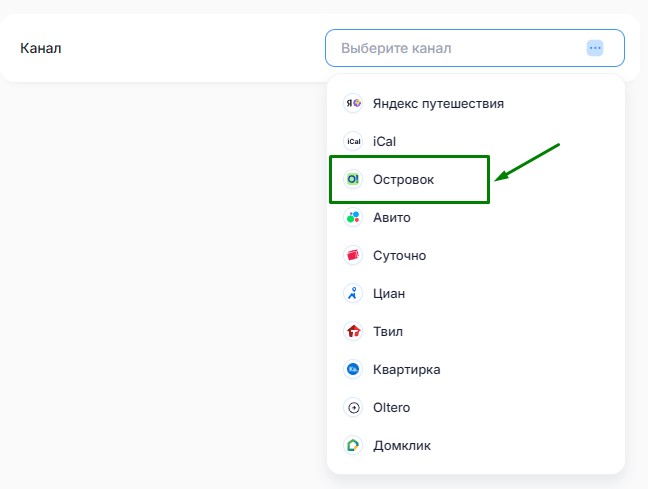
Task: Click the Выберите канал input field
Action: coord(455,48)
